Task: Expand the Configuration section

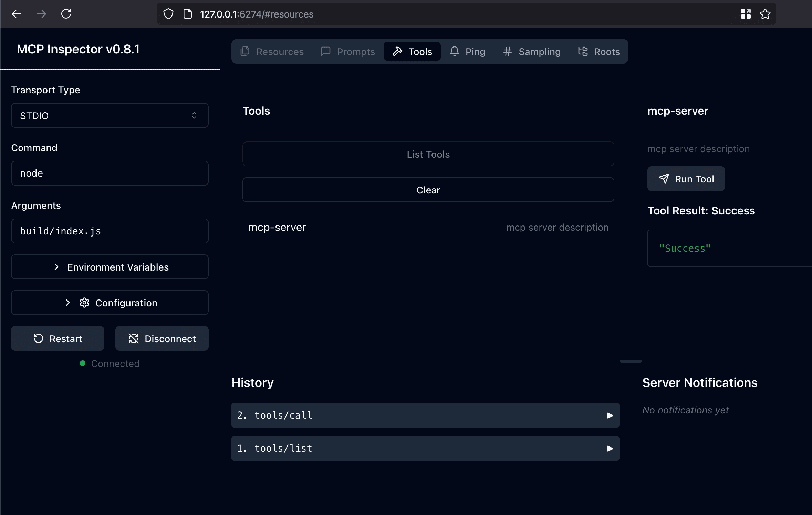Action: [110, 303]
